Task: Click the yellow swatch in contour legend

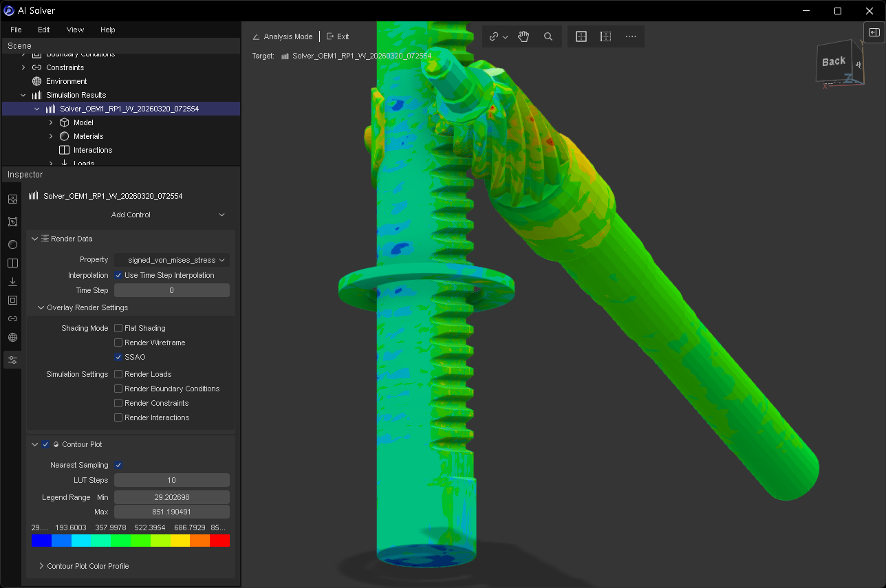Action: 180,541
